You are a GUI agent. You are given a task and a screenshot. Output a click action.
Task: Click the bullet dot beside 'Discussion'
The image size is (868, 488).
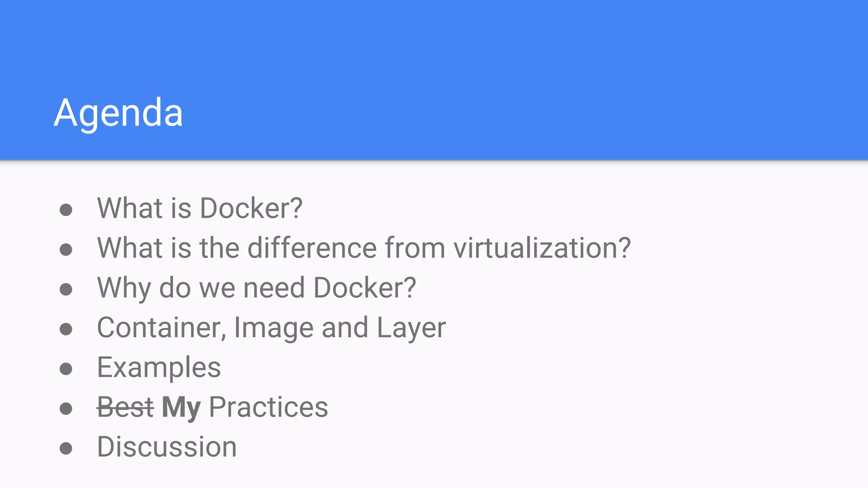point(66,449)
